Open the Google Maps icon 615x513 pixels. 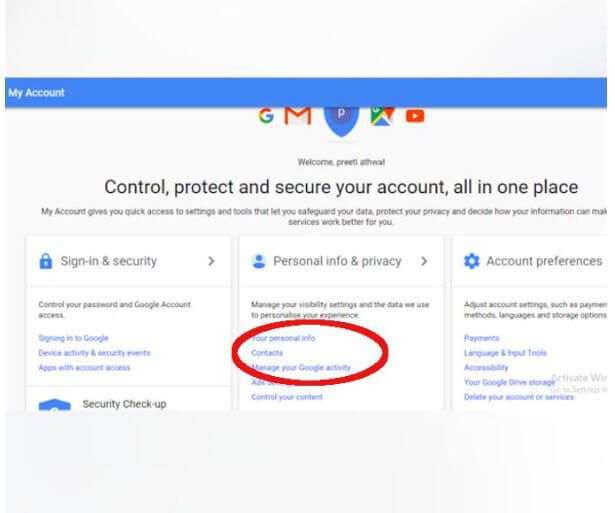(x=382, y=116)
